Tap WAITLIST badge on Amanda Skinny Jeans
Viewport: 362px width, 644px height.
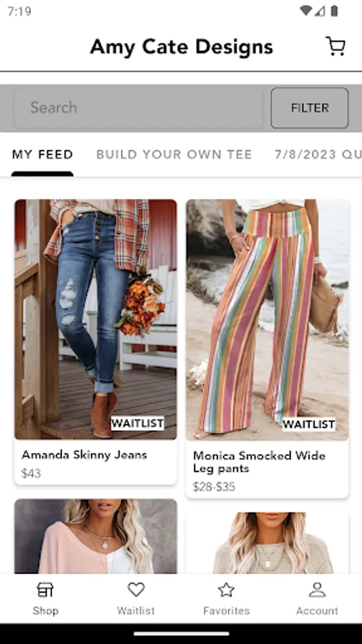point(137,424)
